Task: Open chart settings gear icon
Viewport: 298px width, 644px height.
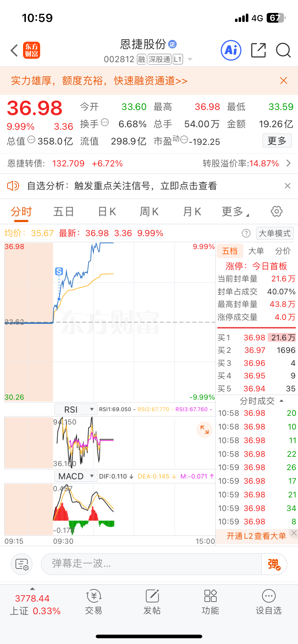Action: coord(276,211)
